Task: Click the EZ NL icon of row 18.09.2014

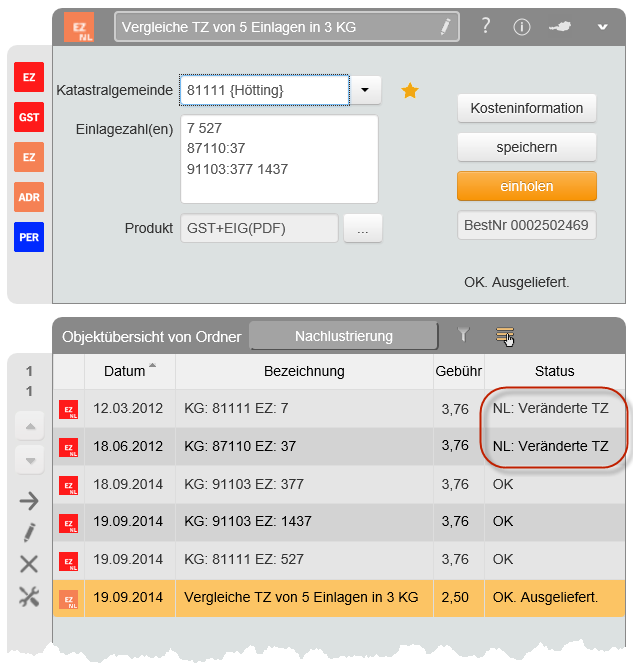Action: click(x=68, y=485)
